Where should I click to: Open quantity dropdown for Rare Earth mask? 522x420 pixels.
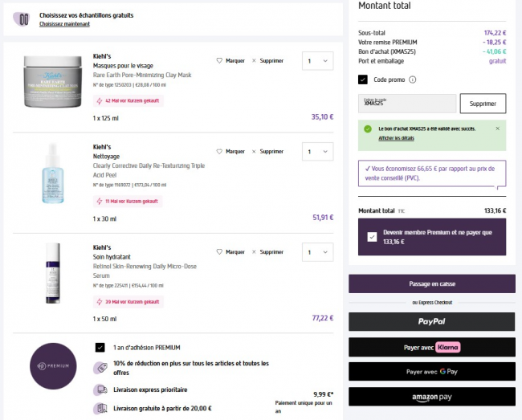coord(317,60)
